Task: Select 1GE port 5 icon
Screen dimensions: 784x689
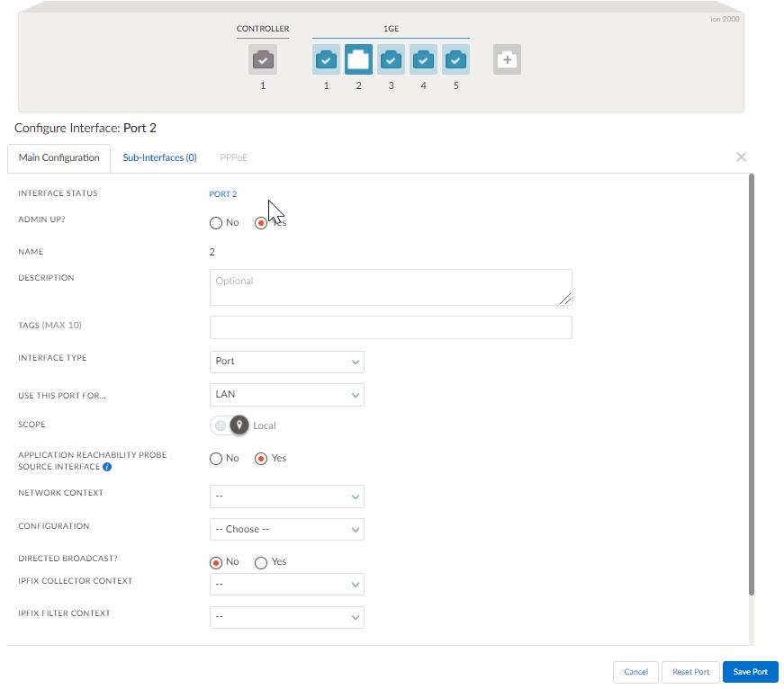Action: coord(455,59)
